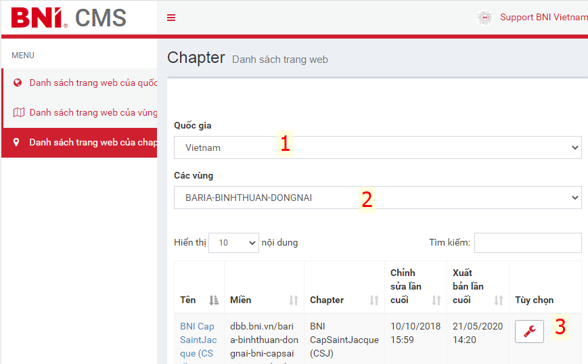Screen dimensions: 588x364
Task: Open the Các vùng BARIA-BINHTHUAN-DONGNAI dropdown
Action: 378,198
